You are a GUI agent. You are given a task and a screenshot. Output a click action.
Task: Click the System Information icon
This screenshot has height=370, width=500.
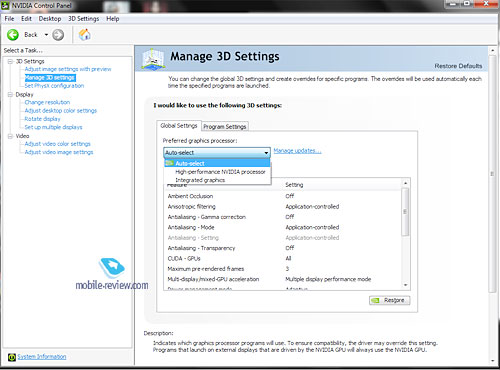[12, 357]
